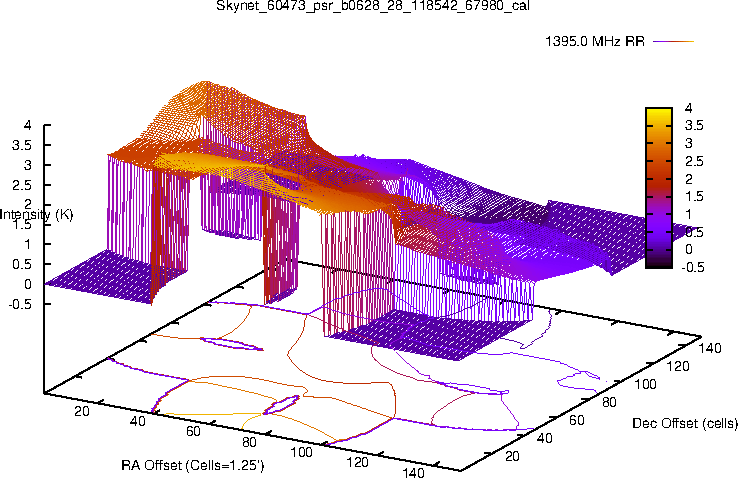Screen dimensions: 738x478
Task: Click the colorbar label -0.5
Action: tap(692, 267)
